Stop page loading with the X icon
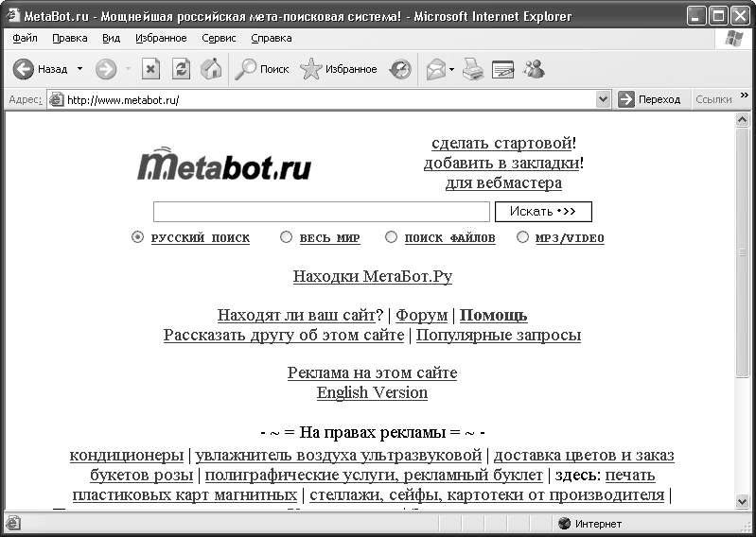Screen dimensions: 756x537 click(150, 69)
